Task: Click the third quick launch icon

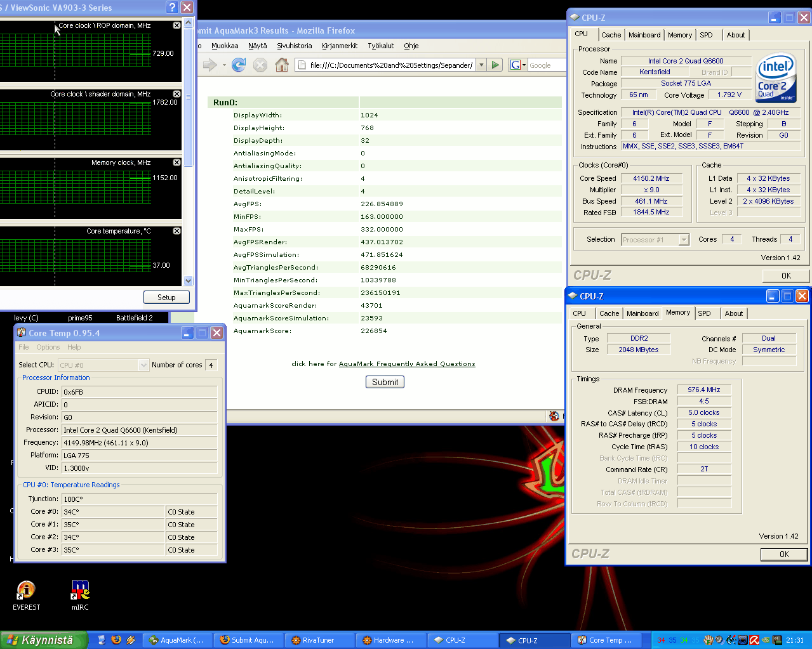Action: pyautogui.click(x=131, y=640)
